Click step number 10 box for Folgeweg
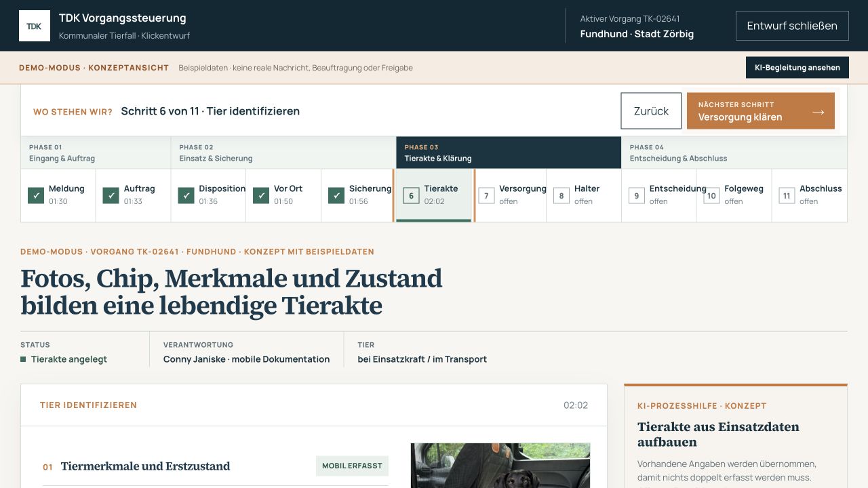This screenshot has height=488, width=868. pyautogui.click(x=711, y=195)
